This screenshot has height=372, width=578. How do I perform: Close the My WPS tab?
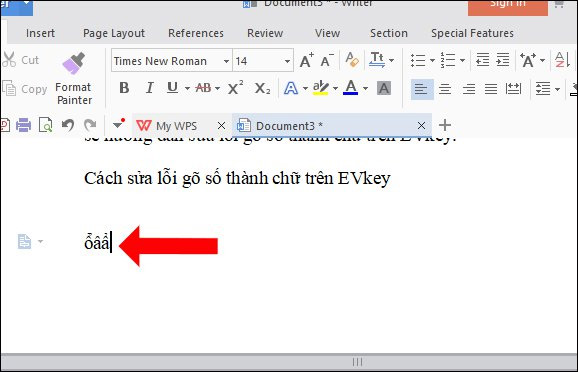pyautogui.click(x=221, y=126)
